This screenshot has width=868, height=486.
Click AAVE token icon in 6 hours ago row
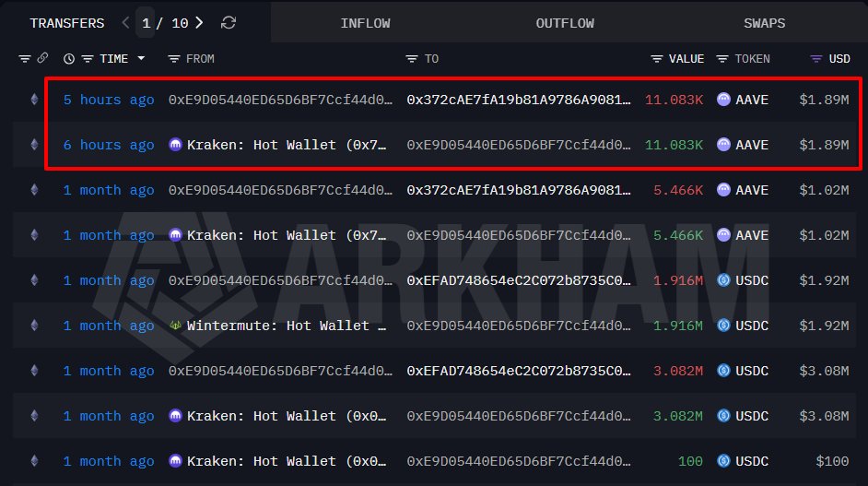click(x=723, y=145)
